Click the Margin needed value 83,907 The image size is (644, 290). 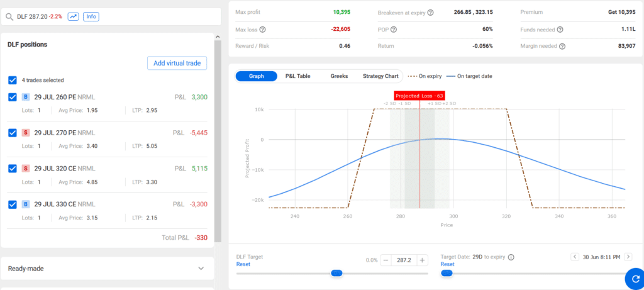point(626,47)
